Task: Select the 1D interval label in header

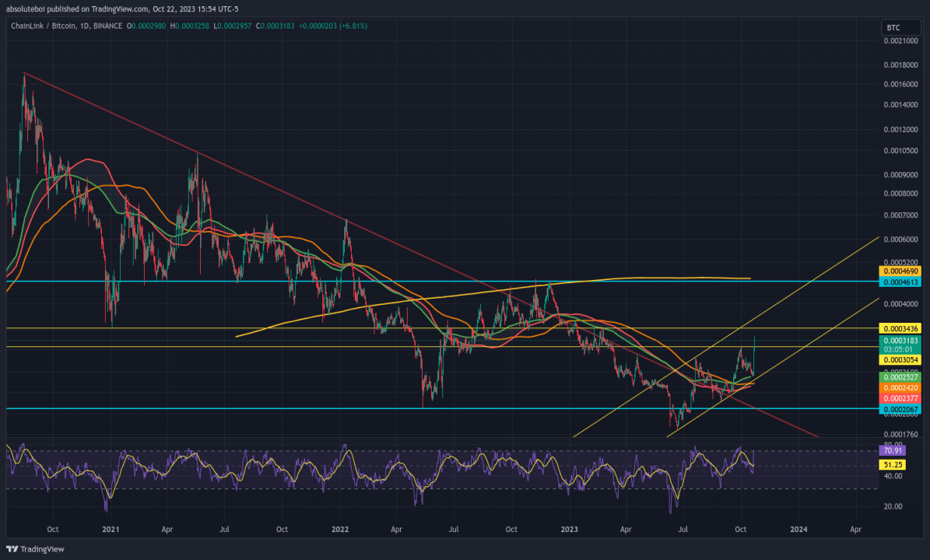Action: [x=82, y=26]
